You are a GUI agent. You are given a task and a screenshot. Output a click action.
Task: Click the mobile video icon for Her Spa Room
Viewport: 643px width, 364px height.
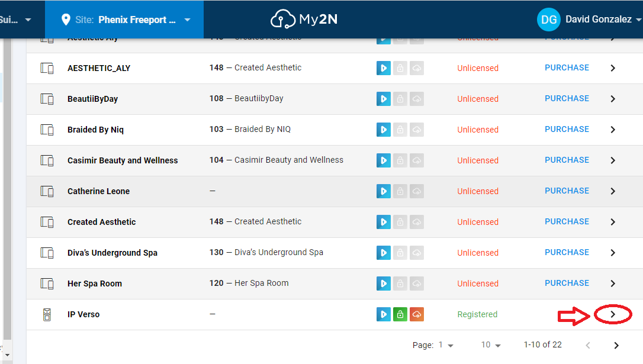[384, 284]
